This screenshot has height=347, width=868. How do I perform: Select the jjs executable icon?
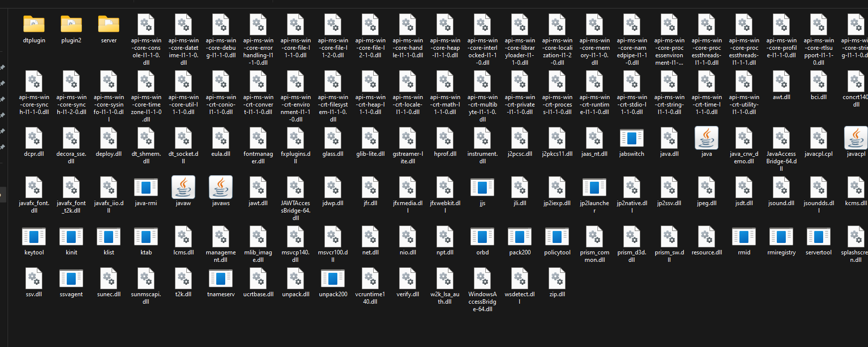pyautogui.click(x=482, y=187)
